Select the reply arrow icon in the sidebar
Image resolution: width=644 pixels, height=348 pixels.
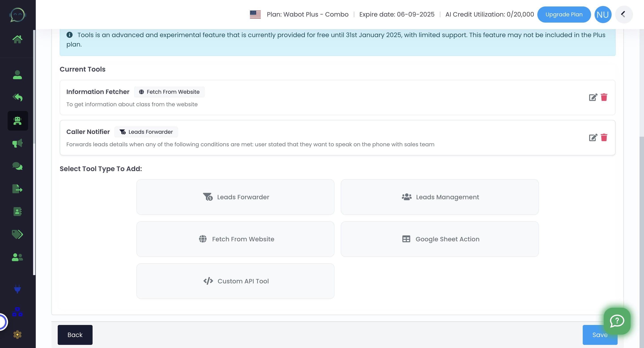click(x=17, y=98)
